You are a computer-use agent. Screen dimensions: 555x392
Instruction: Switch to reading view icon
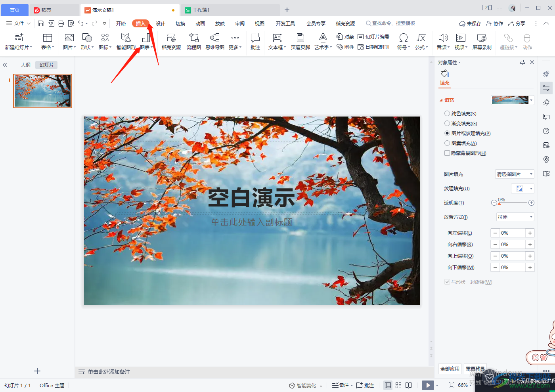coord(409,385)
